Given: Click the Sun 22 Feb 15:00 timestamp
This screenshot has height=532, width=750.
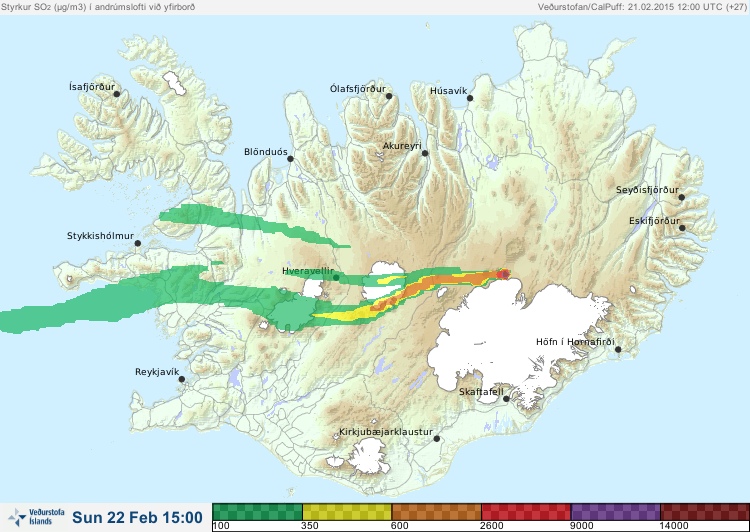Looking at the screenshot, I should [x=137, y=518].
